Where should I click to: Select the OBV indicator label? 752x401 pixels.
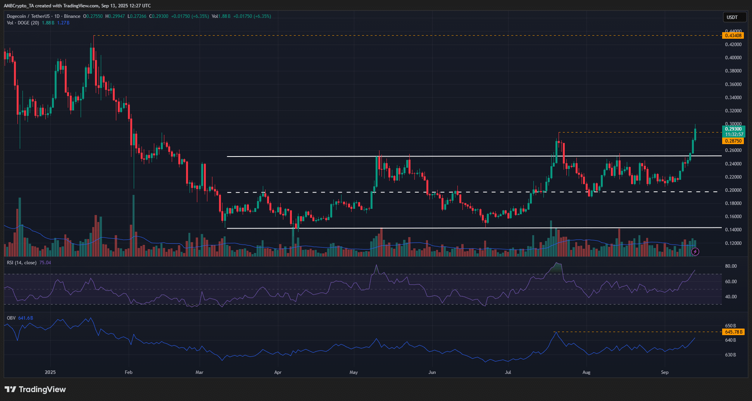[10, 319]
